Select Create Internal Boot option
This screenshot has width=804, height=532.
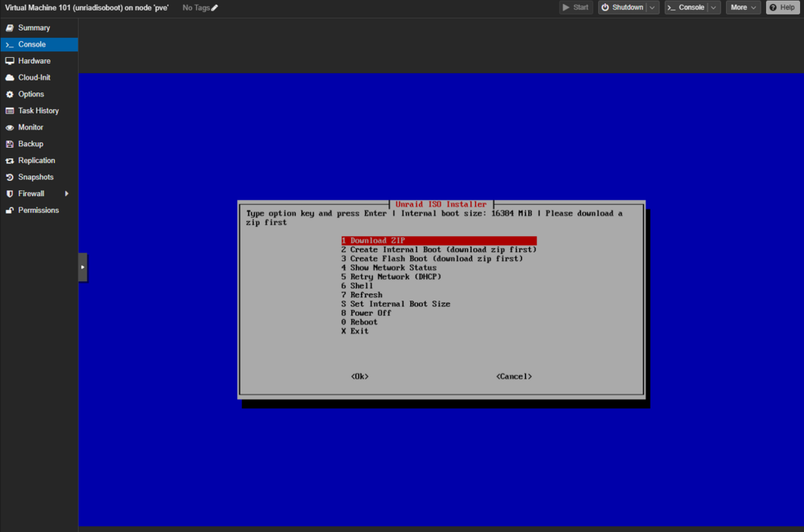(439, 250)
